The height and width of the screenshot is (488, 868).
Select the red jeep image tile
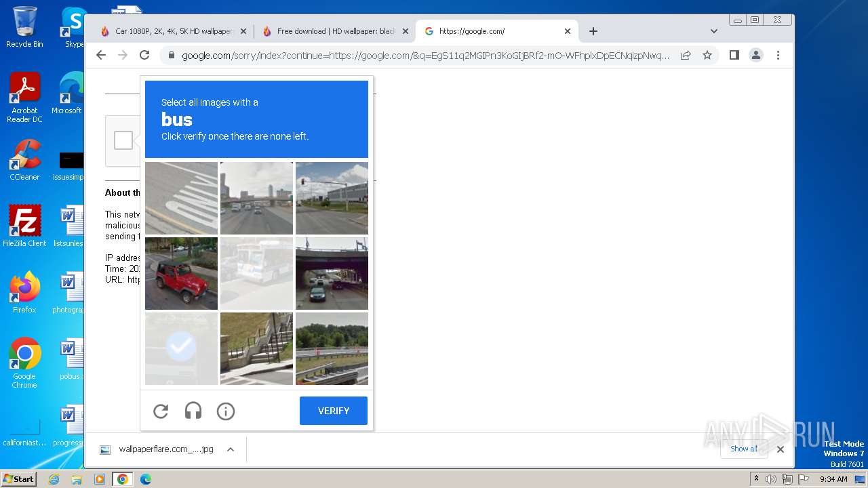[x=181, y=273]
